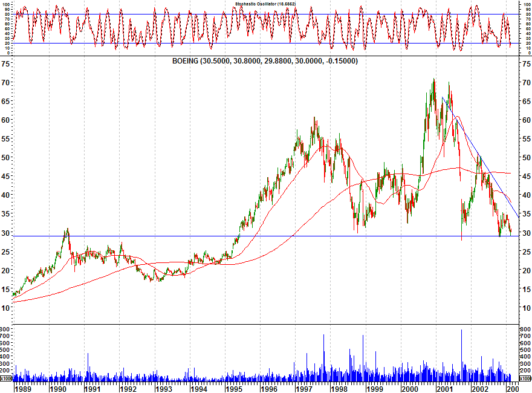Select the 1992 year label
The width and height of the screenshot is (532, 393).
(128, 389)
